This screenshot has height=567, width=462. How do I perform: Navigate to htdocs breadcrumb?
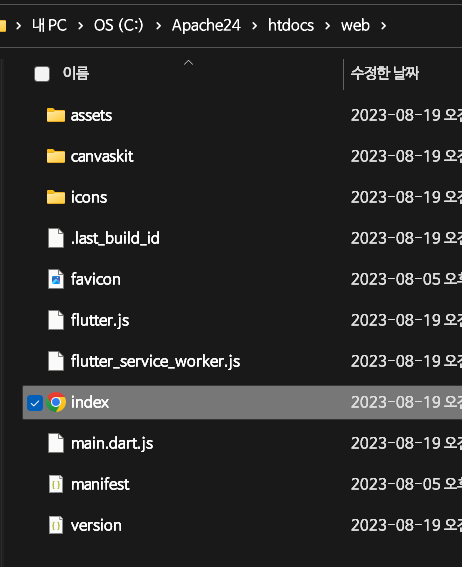pos(291,26)
